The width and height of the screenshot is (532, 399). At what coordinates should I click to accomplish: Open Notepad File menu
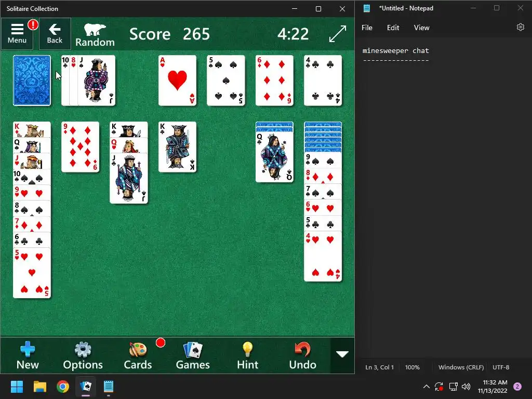pyautogui.click(x=367, y=28)
